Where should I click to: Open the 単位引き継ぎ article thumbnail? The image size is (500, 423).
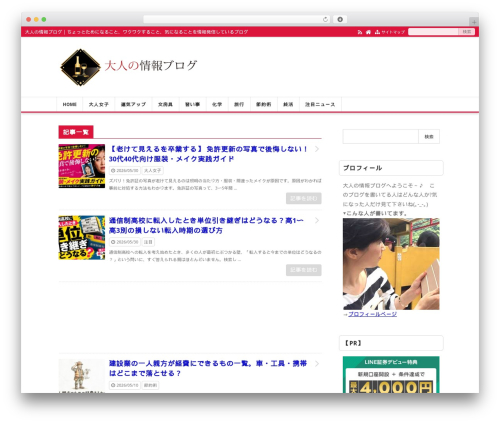[82, 237]
